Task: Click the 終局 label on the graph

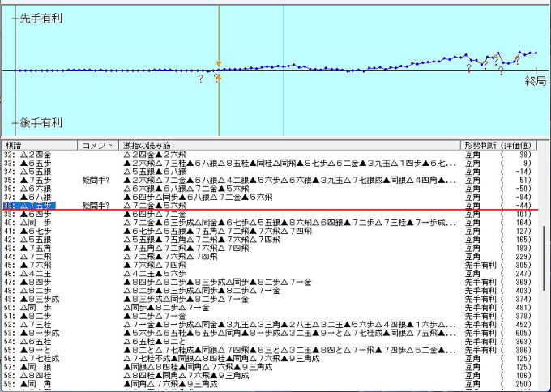Action: pos(535,81)
